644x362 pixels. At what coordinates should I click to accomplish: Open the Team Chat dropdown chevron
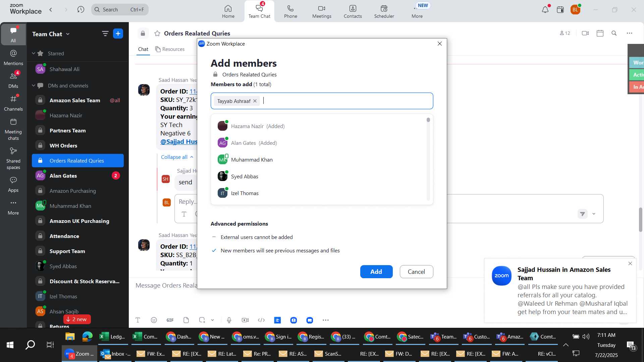pos(68,34)
